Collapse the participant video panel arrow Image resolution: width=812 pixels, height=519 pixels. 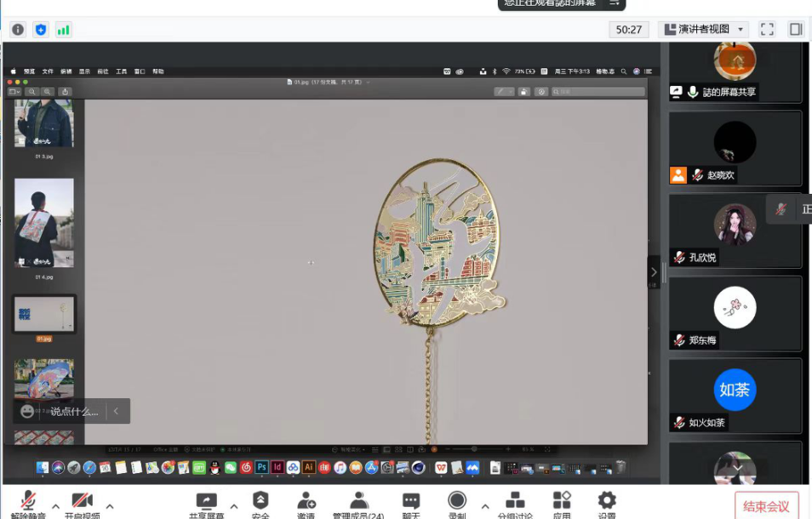(x=654, y=272)
